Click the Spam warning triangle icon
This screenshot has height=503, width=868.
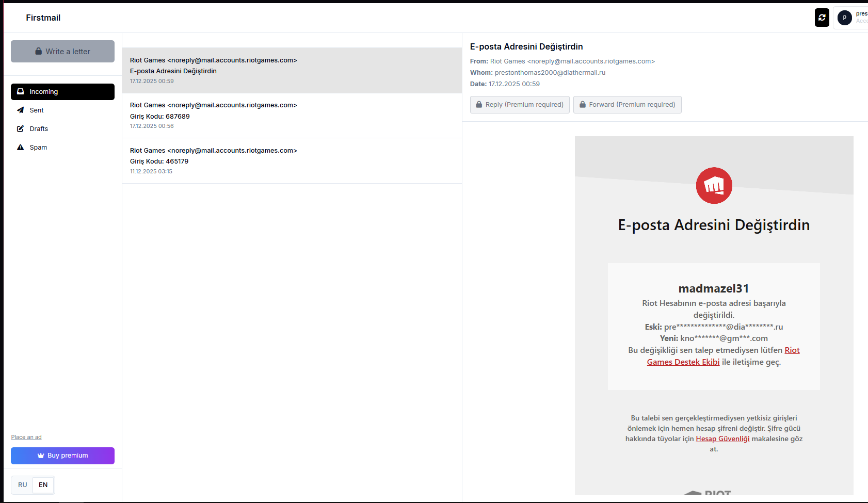21,147
